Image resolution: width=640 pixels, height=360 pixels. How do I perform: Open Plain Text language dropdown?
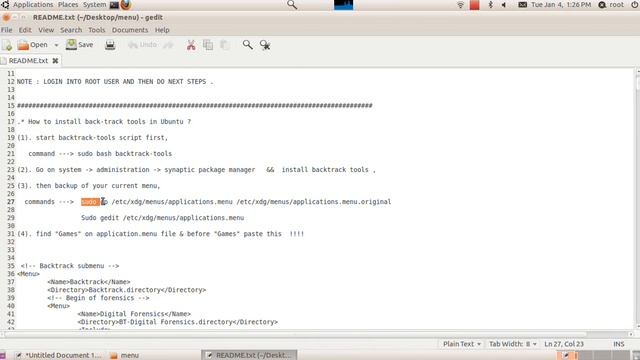(462, 344)
